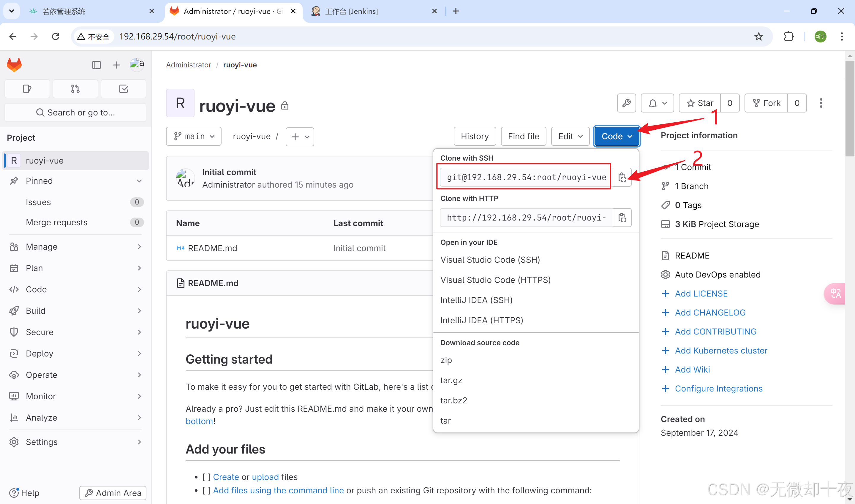Star the ruoyi-vue project
The height and width of the screenshot is (504, 855).
[700, 103]
